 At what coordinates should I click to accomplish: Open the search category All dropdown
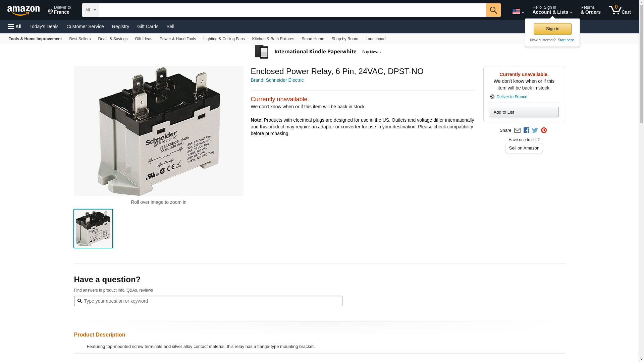pos(90,10)
